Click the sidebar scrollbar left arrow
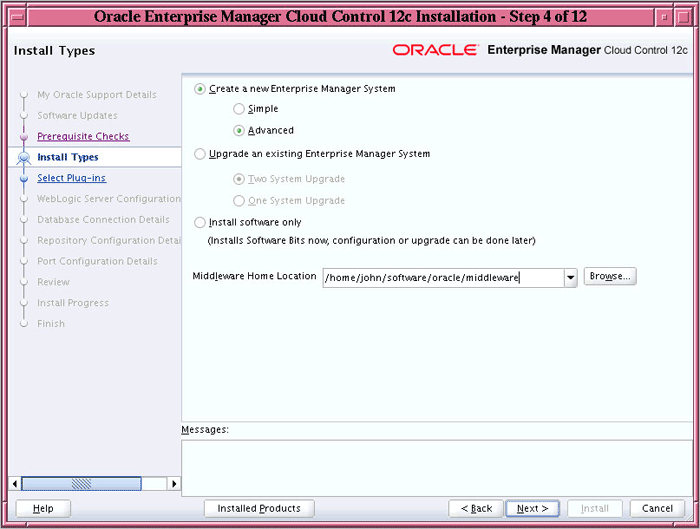This screenshot has width=700, height=529. [x=15, y=483]
